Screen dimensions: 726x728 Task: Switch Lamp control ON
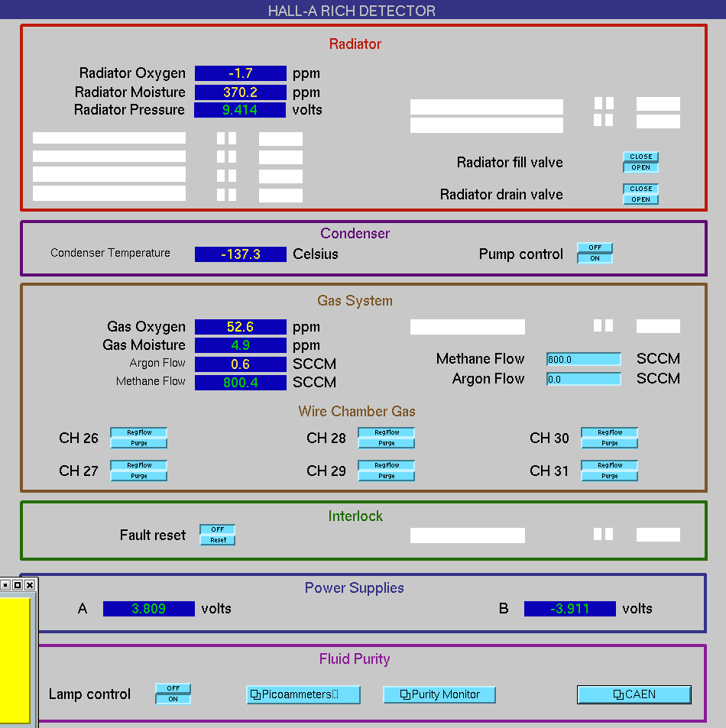pos(173,699)
